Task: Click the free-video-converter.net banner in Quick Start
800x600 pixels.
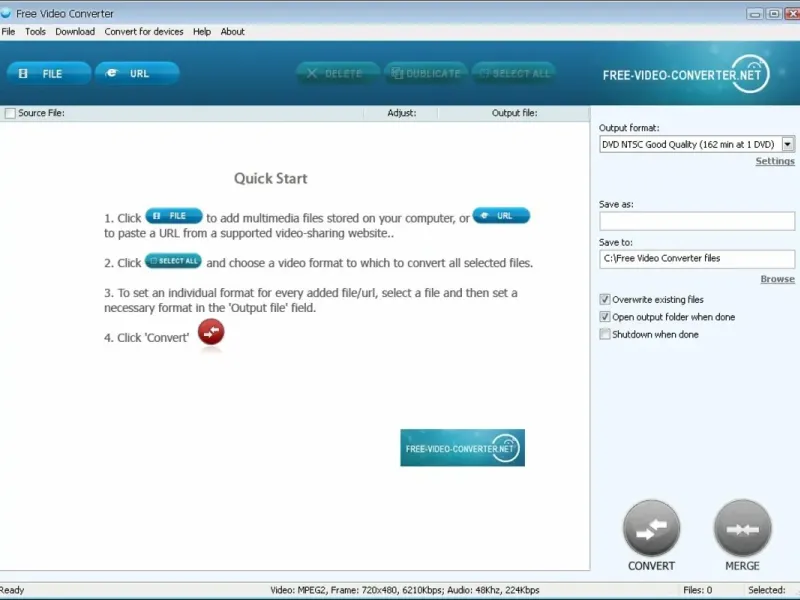Action: [x=462, y=448]
